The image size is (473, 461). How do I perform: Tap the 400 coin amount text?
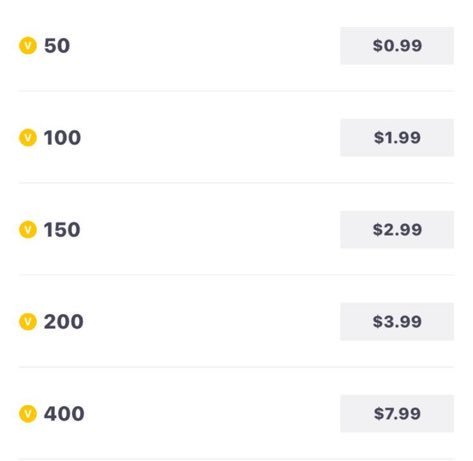[x=64, y=414]
